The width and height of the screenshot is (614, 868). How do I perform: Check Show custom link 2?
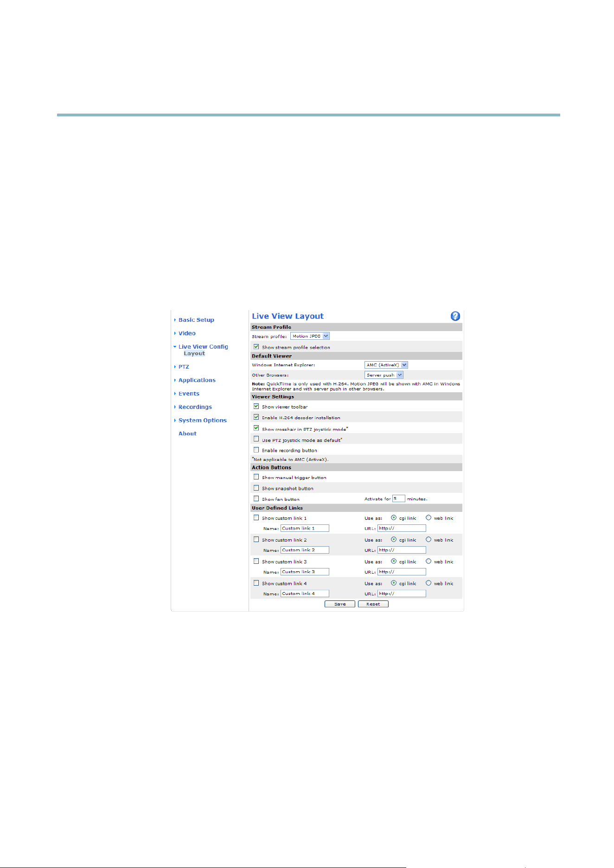256,539
